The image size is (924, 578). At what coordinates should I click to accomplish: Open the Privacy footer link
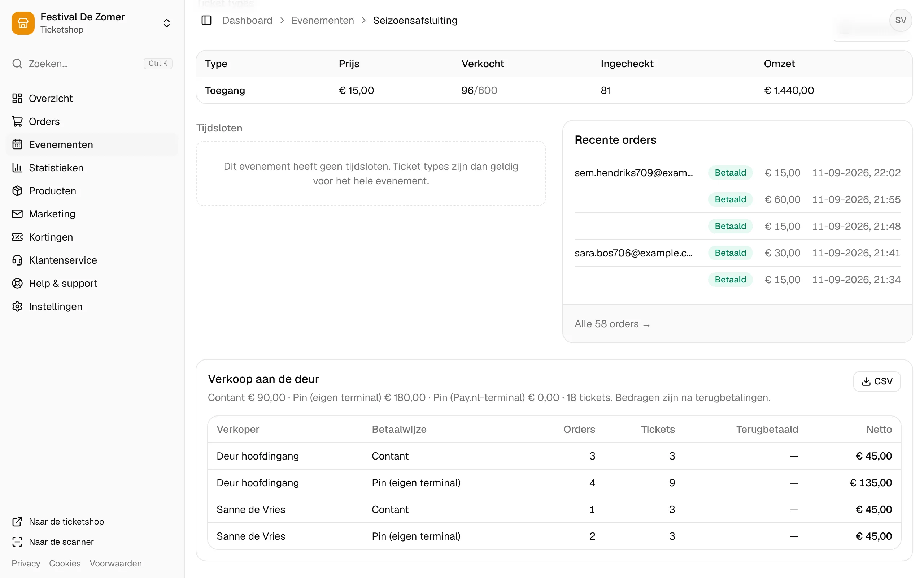26,564
